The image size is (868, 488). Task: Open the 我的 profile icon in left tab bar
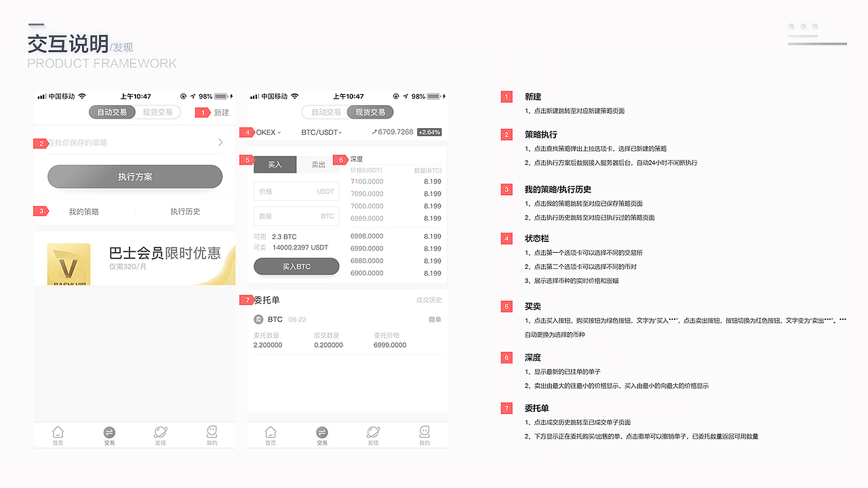[x=212, y=432]
